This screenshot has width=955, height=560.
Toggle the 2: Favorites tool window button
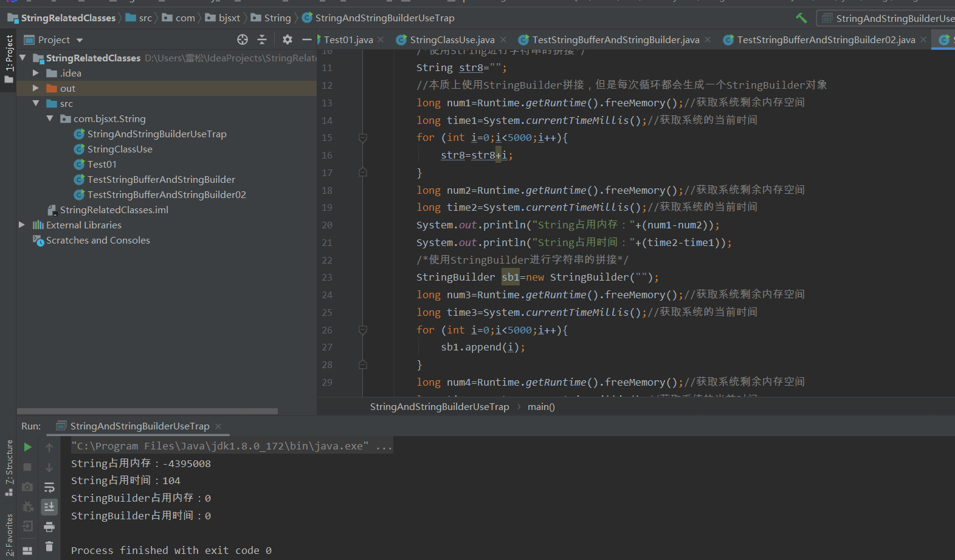point(9,536)
